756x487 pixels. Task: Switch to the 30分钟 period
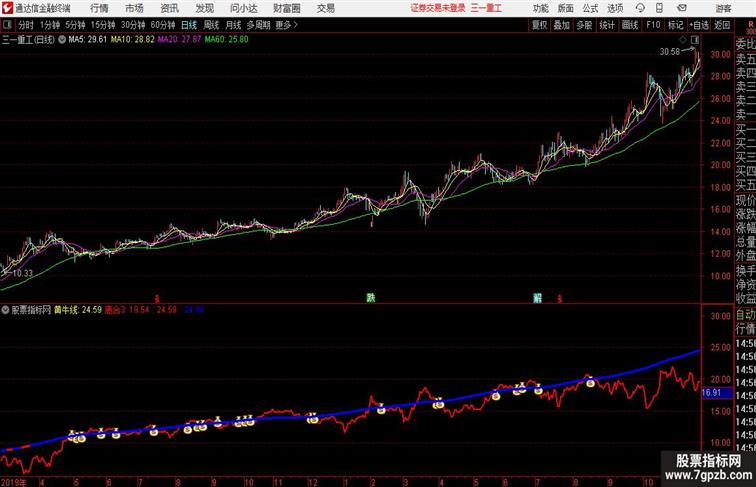[133, 25]
